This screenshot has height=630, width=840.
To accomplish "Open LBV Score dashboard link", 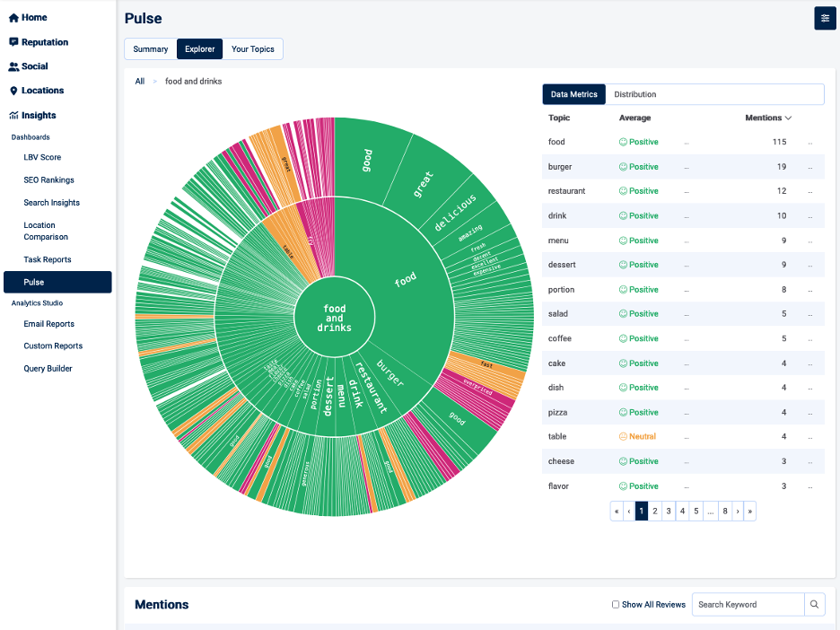I will point(42,157).
